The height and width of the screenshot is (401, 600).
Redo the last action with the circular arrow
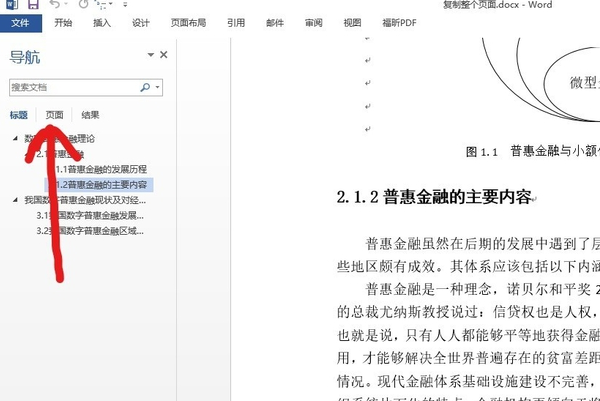click(83, 4)
